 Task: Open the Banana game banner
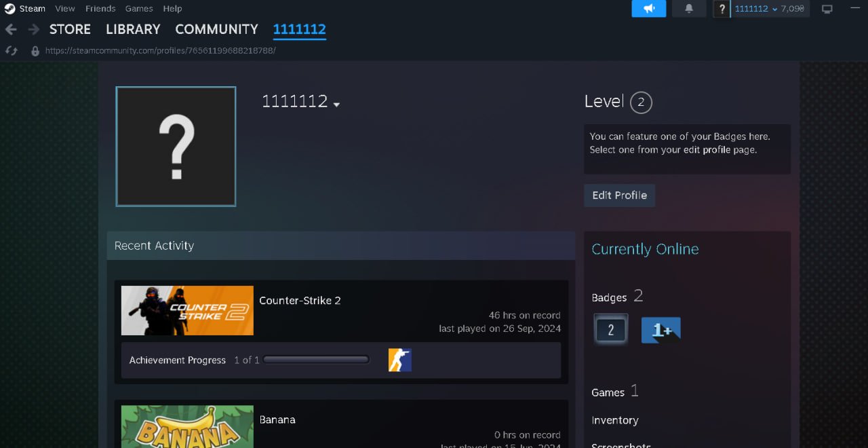pyautogui.click(x=187, y=426)
